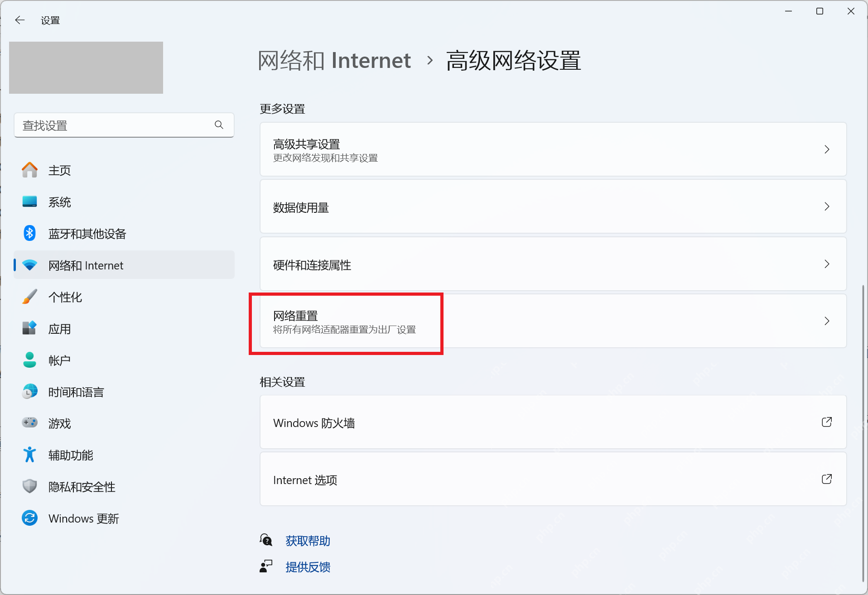Open 数据使用量 via its chevron arrow
Viewport: 868px width, 595px height.
[827, 206]
